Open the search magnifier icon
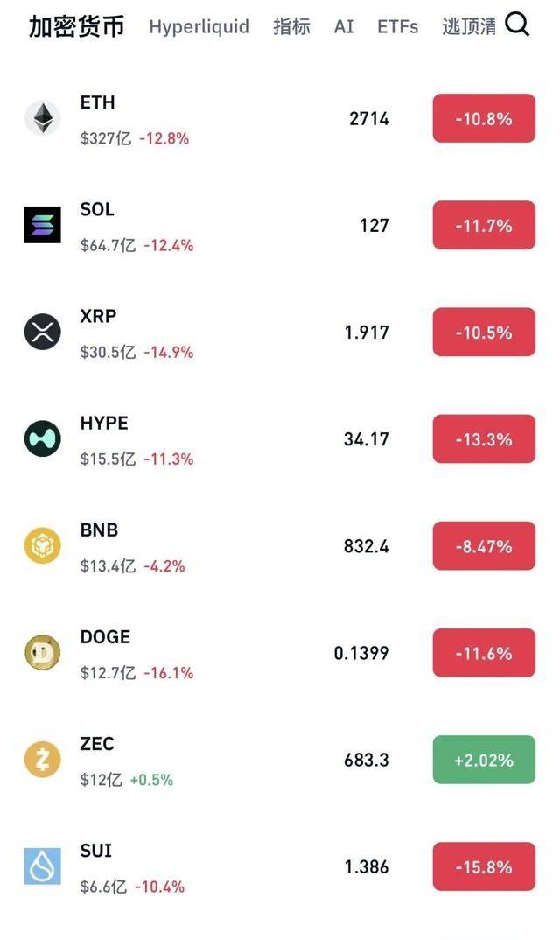560x940 pixels. point(517,25)
